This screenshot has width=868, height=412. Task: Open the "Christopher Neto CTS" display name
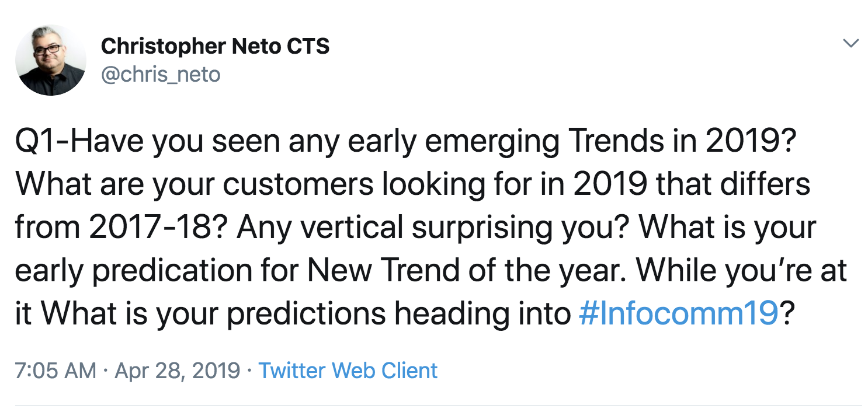(x=215, y=46)
